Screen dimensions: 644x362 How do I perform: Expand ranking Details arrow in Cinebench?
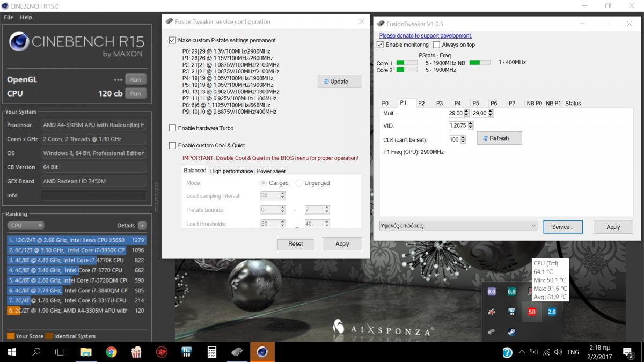coord(142,226)
